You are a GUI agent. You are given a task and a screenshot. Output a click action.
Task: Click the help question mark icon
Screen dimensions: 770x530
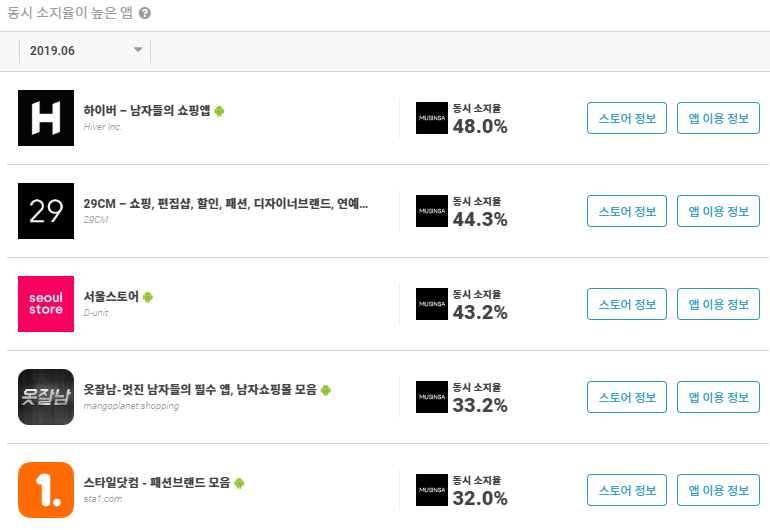click(x=145, y=13)
